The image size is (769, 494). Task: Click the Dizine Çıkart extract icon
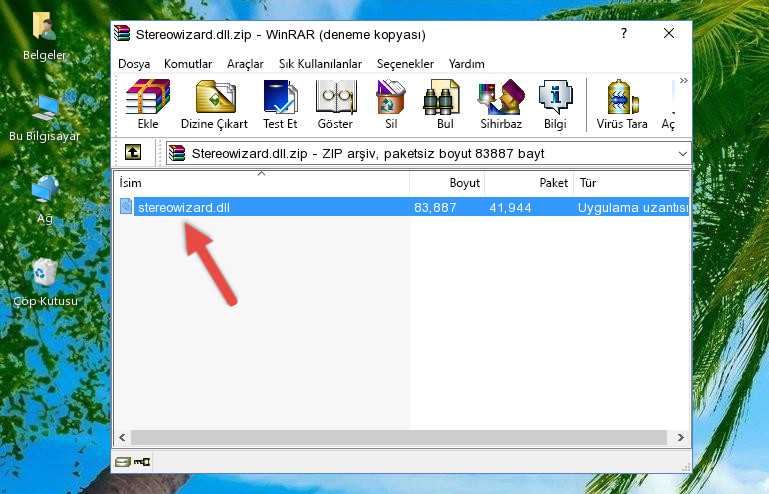214,104
